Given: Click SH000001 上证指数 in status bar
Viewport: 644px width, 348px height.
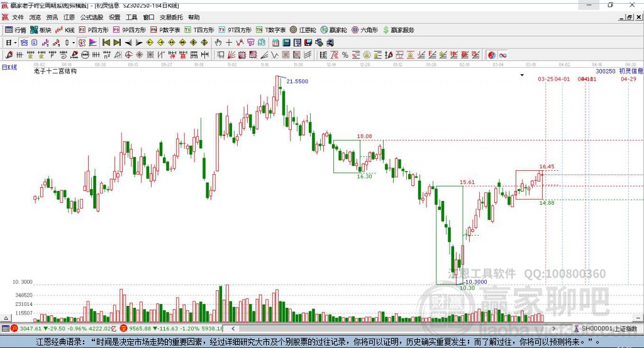Looking at the screenshot, I should coord(606,329).
